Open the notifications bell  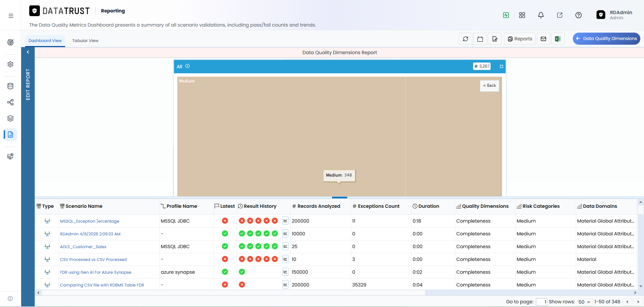point(541,15)
